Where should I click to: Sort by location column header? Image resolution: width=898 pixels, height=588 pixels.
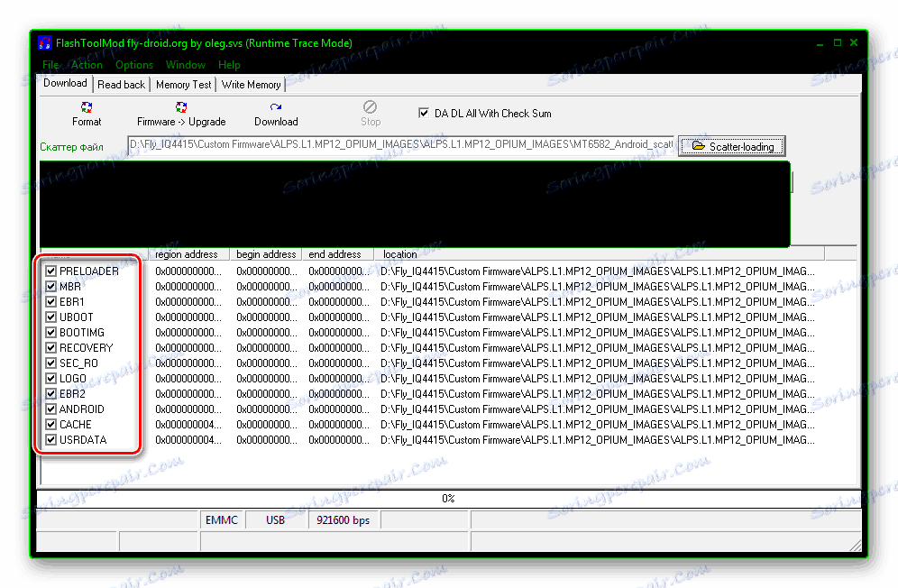pyautogui.click(x=600, y=254)
